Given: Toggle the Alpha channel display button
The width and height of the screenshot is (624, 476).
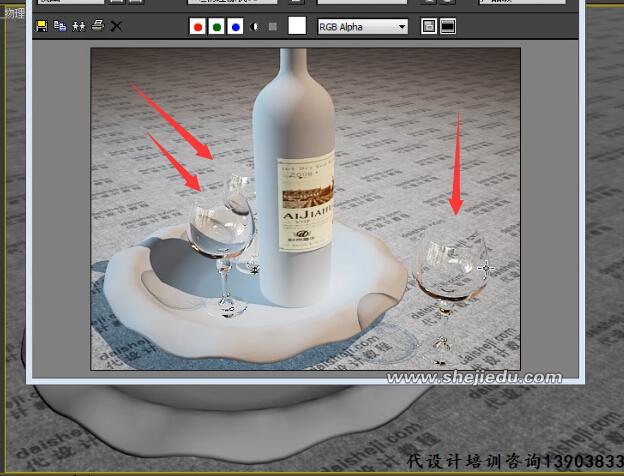Looking at the screenshot, I should pos(254,26).
